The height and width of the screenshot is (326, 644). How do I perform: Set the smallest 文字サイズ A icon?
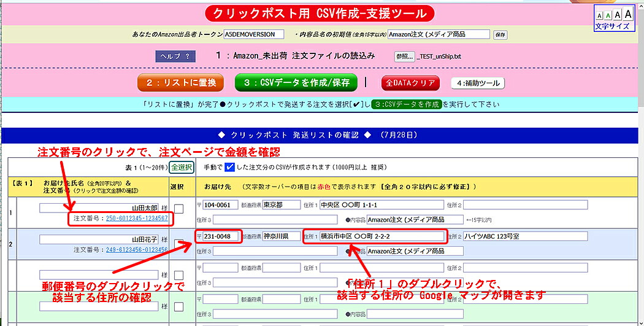point(600,15)
